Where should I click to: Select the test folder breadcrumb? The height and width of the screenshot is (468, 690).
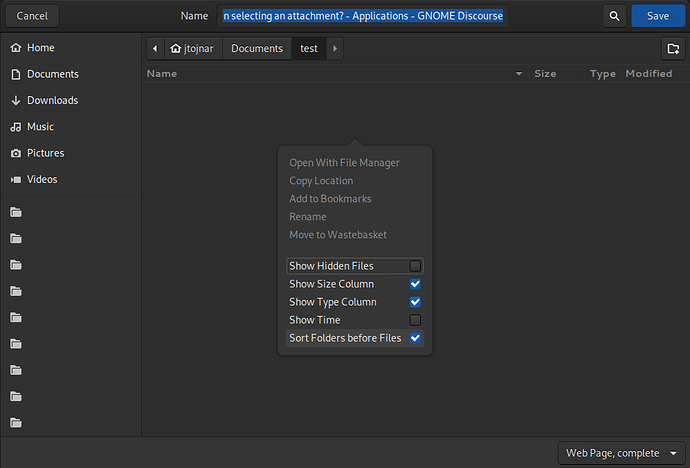(309, 48)
